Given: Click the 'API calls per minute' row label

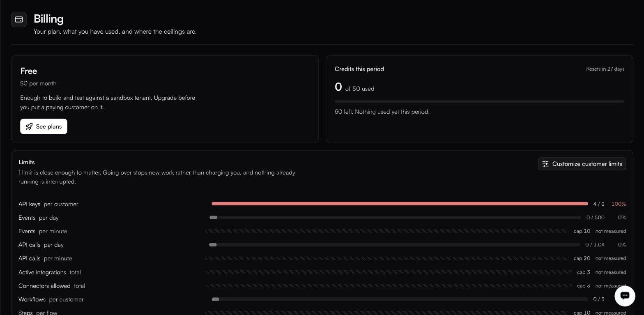Looking at the screenshot, I should coord(45,258).
